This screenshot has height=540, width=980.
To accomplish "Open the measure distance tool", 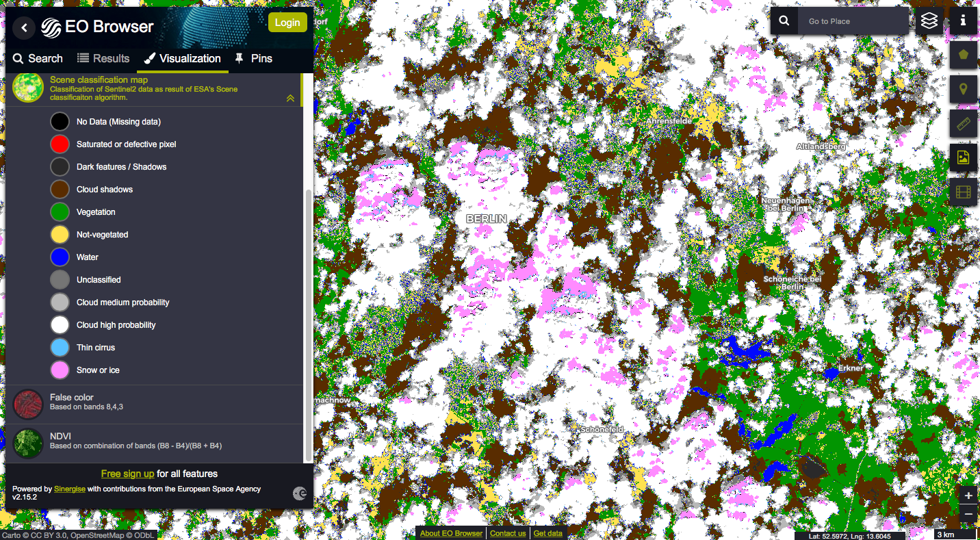I will pyautogui.click(x=963, y=123).
